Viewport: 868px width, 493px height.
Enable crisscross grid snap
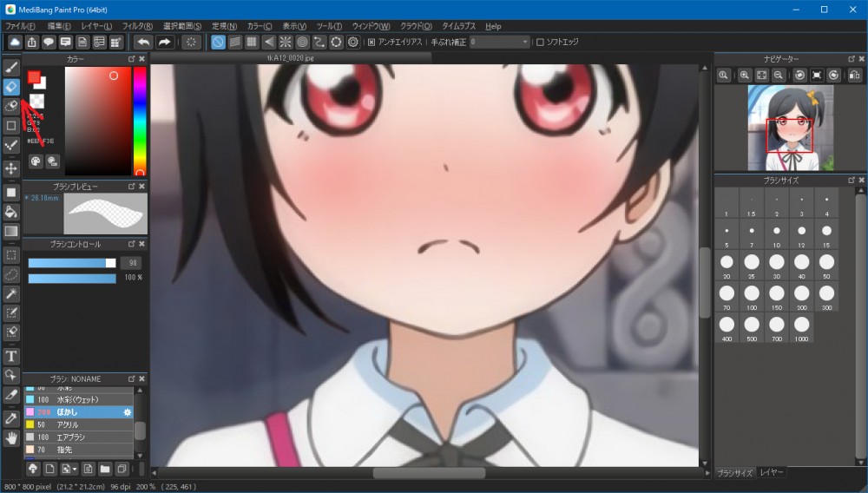tap(252, 42)
